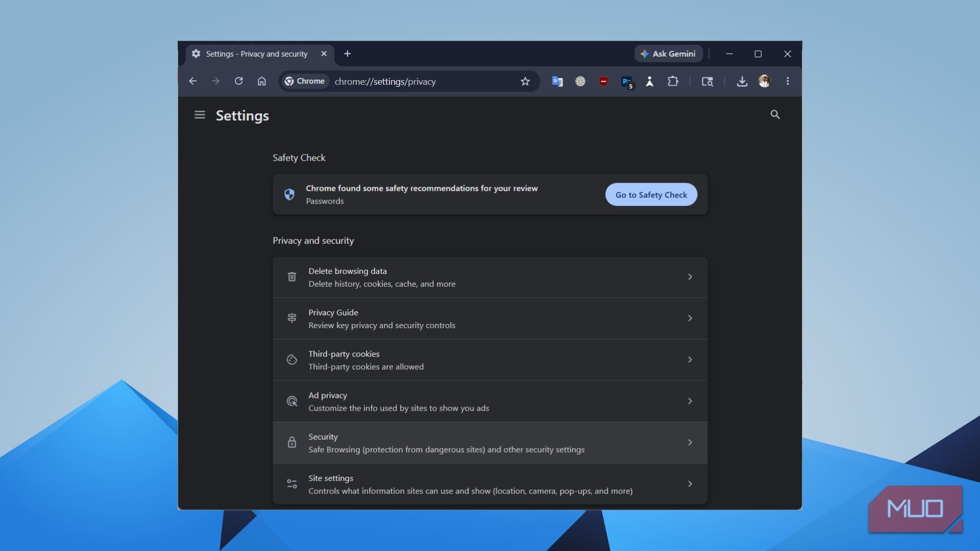The width and height of the screenshot is (980, 551).
Task: Open the blue P extension with badge 5
Action: tap(627, 82)
